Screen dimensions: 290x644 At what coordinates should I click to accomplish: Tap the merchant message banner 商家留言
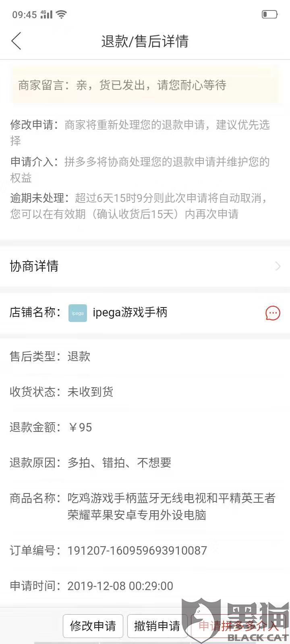click(145, 85)
